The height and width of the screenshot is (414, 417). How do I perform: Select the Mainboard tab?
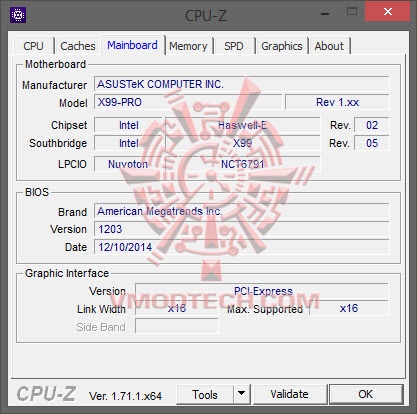click(x=132, y=45)
